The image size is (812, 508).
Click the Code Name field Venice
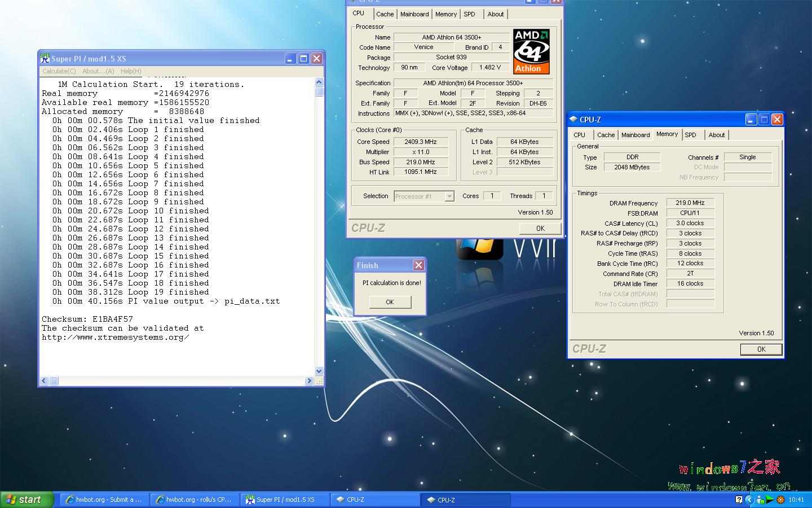[x=423, y=47]
